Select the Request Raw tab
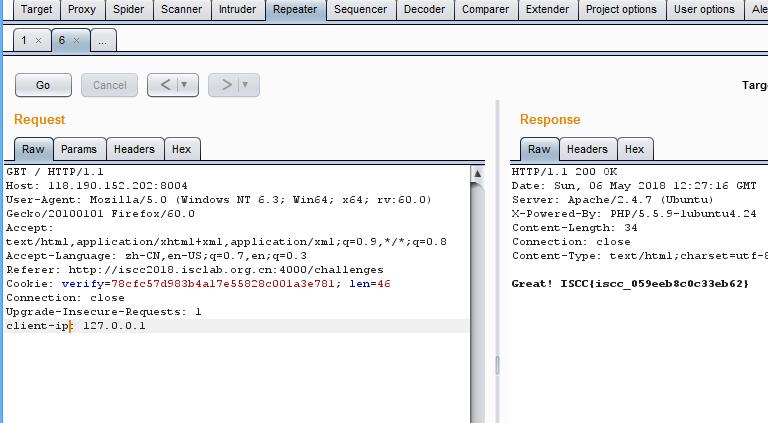Screen dimensions: 768x423 [x=33, y=149]
